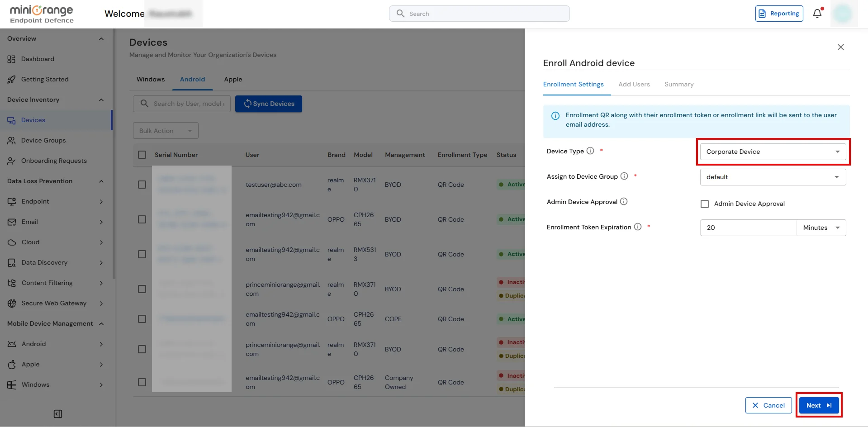Click the Cloud sidebar icon
This screenshot has width=868, height=427.
click(12, 242)
